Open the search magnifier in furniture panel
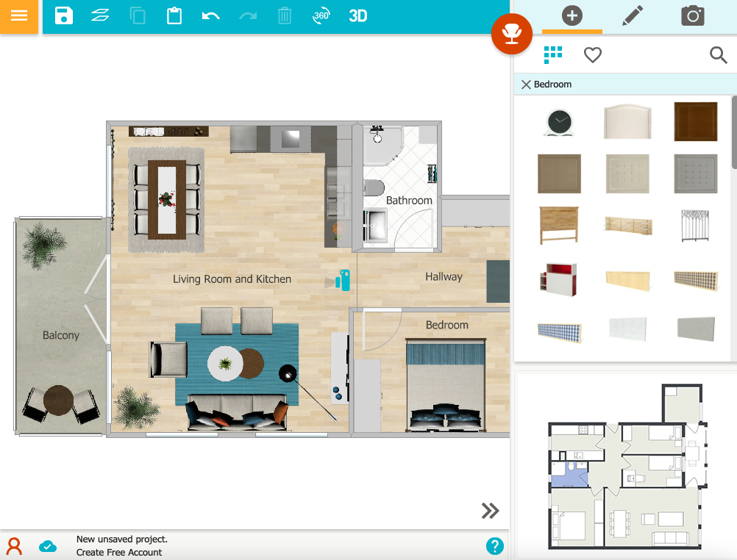Screen dimensions: 737x560 718,54
